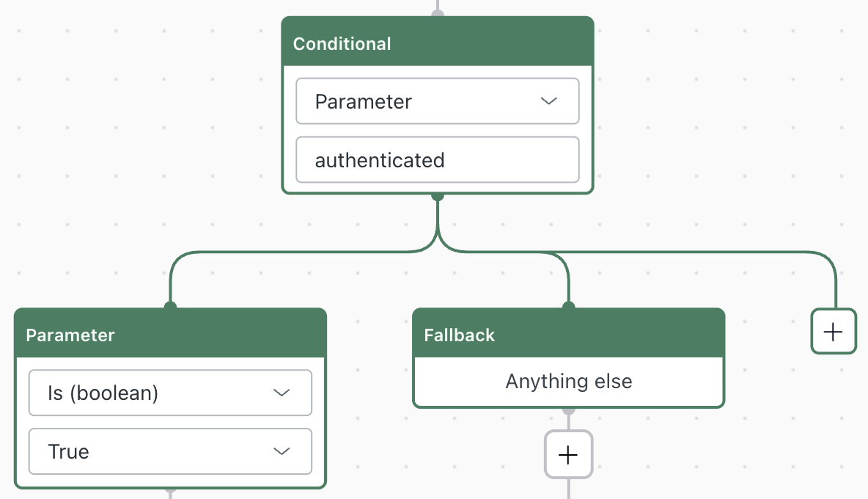This screenshot has height=499, width=868.
Task: Open the True value dropdown
Action: [170, 451]
